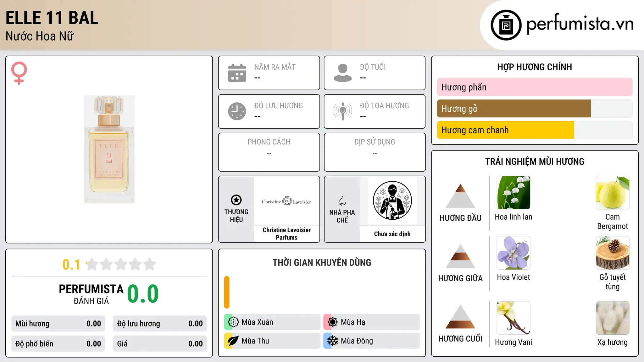The height and width of the screenshot is (362, 644).
Task: Select the Mùa Xuân season label
Action: point(257,322)
